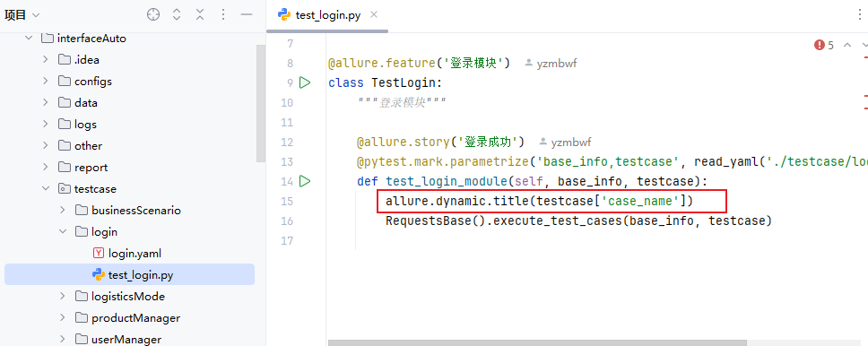The height and width of the screenshot is (346, 868).
Task: Select the businessScenario folder name
Action: [136, 211]
